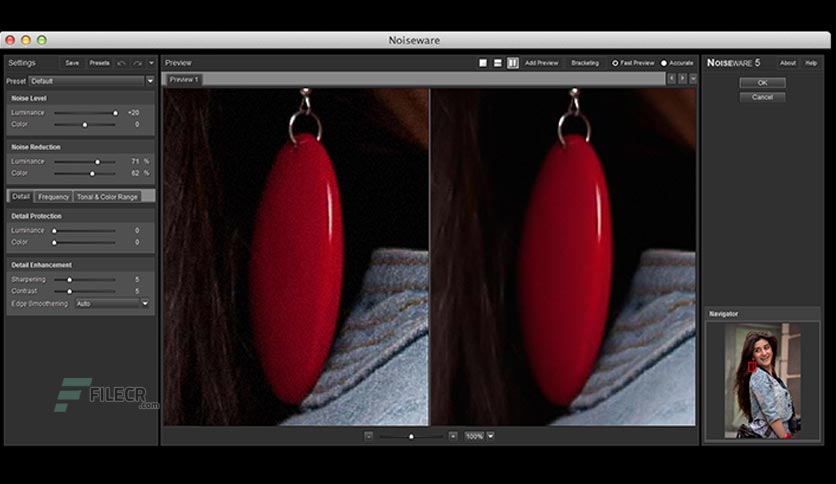836x484 pixels.
Task: Click the Noise Level section header
Action: (29, 99)
